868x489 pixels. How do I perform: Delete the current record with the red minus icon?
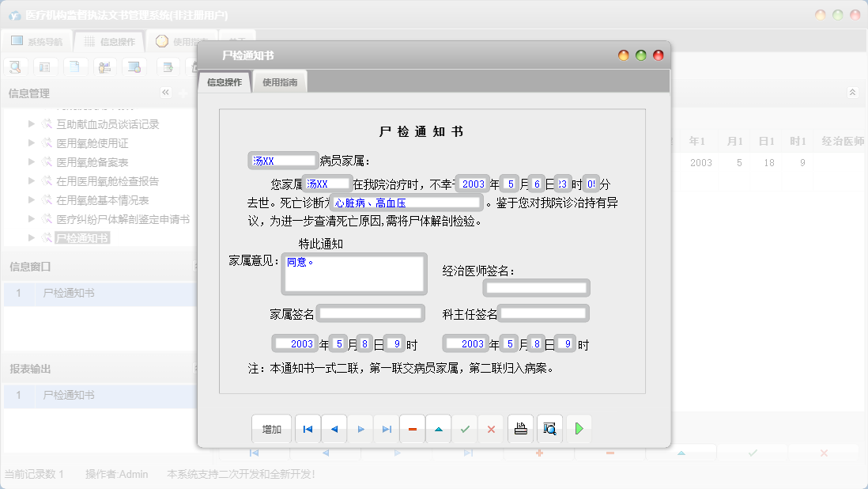tap(412, 428)
